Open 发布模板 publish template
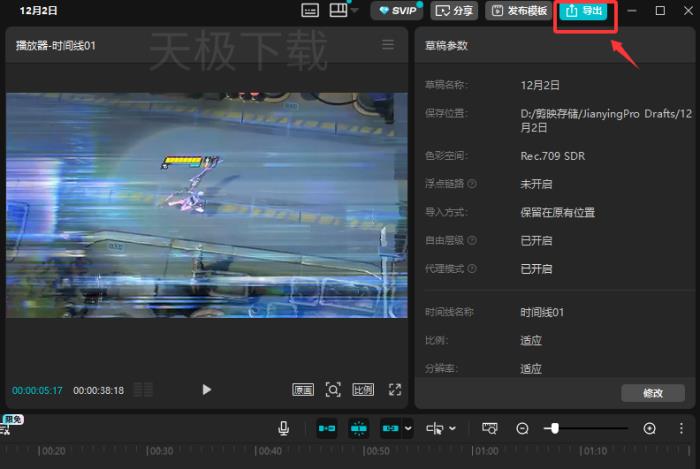The width and height of the screenshot is (700, 469). (x=517, y=11)
